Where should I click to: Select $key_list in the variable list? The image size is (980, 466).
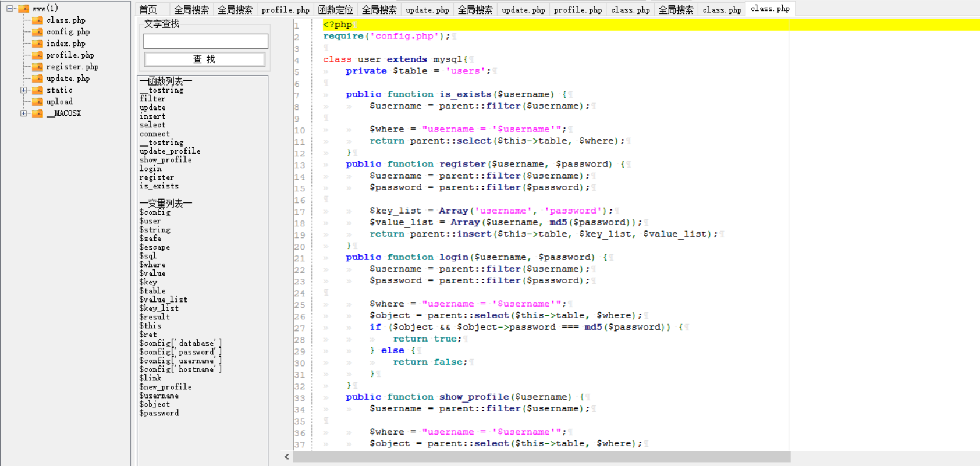click(x=159, y=308)
